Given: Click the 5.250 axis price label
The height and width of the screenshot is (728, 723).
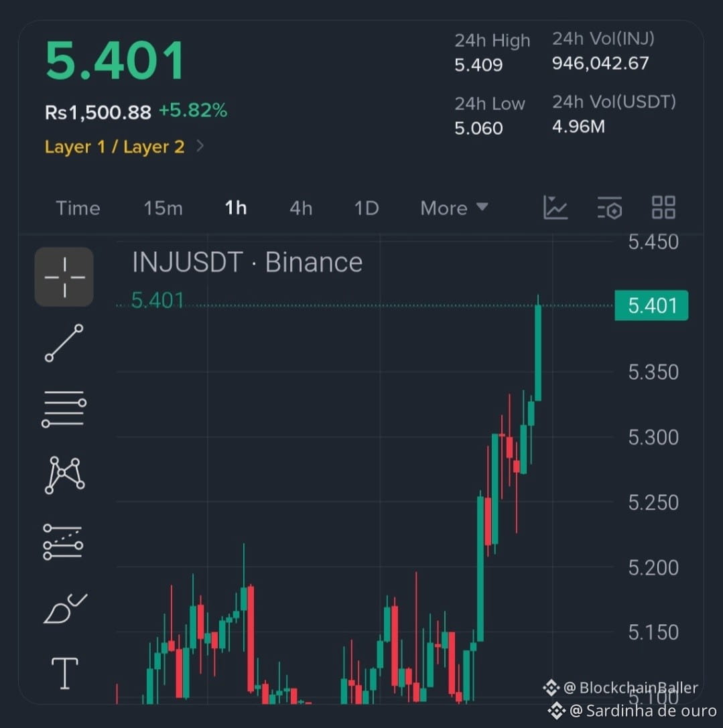Looking at the screenshot, I should pos(653,502).
